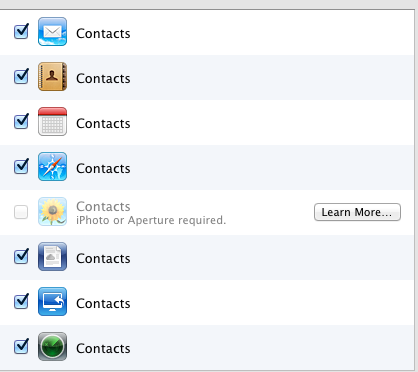Click the Mail envelope icon
418x372 pixels.
click(x=52, y=32)
